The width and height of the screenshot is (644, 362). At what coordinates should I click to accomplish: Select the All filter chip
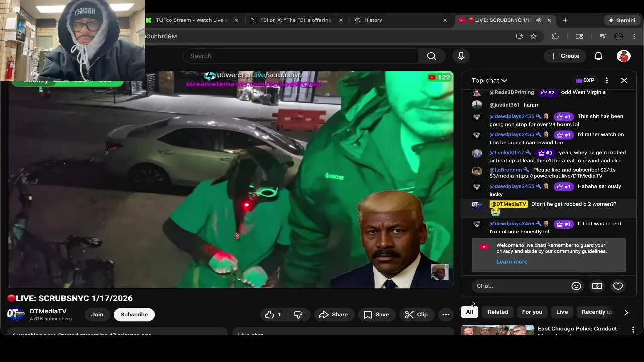pos(469,312)
